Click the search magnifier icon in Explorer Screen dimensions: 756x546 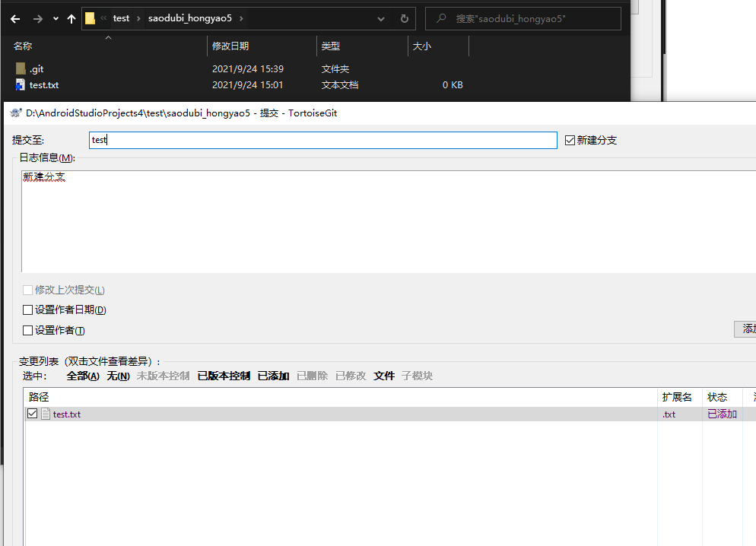click(440, 18)
